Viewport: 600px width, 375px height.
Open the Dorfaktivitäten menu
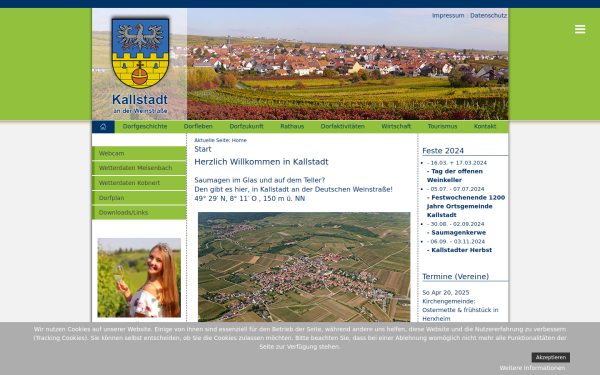pos(342,126)
